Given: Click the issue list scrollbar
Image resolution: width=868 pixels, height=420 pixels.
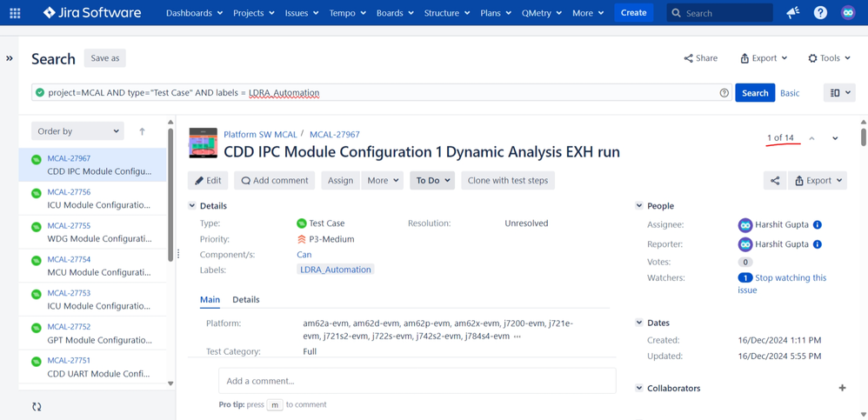Looking at the screenshot, I should point(170,194).
